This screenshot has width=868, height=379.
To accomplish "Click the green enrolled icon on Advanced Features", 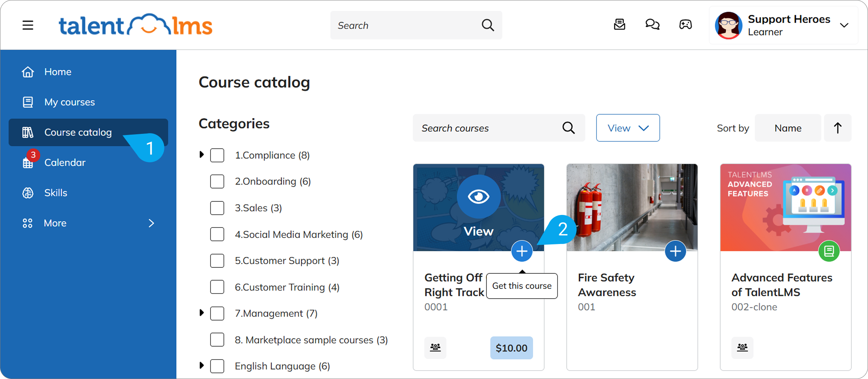I will [829, 251].
